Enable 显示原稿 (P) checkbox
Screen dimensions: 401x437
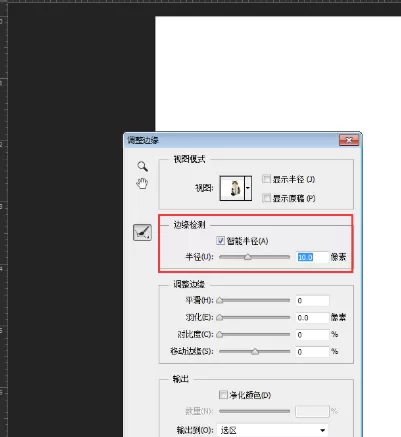point(266,198)
